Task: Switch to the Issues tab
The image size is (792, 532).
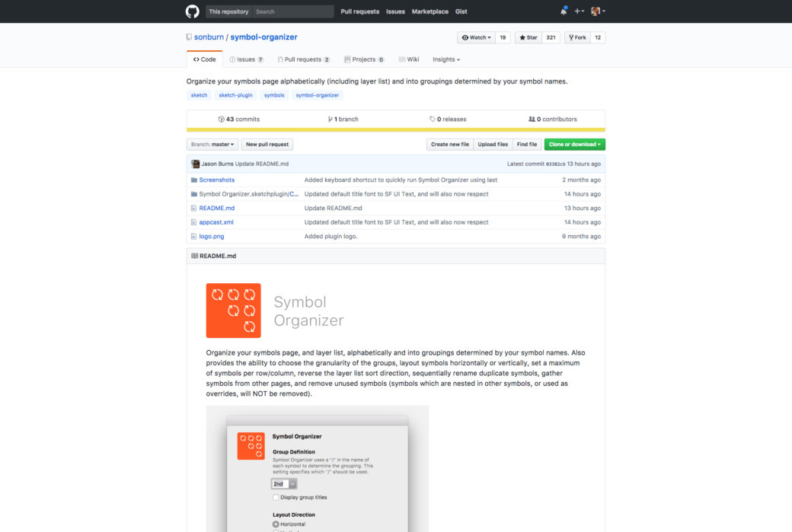Action: tap(246, 59)
